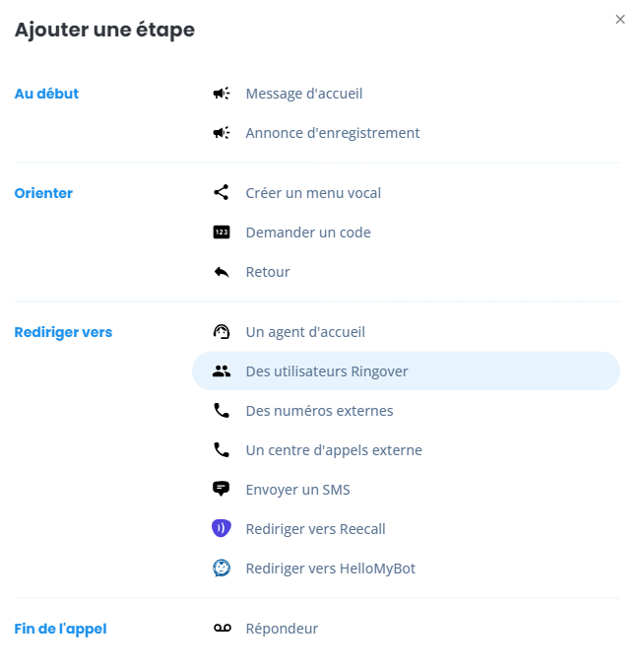Select Message d'accueil step

[406, 94]
